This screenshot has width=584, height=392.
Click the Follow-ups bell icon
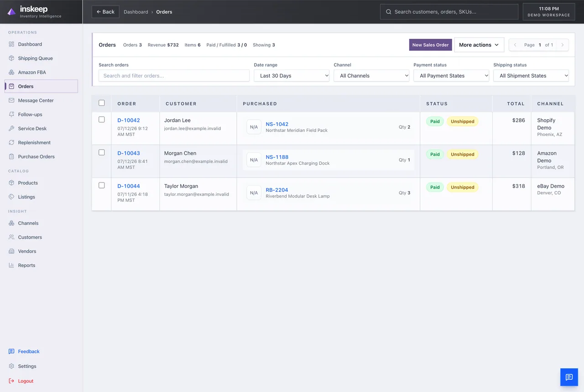[12, 115]
